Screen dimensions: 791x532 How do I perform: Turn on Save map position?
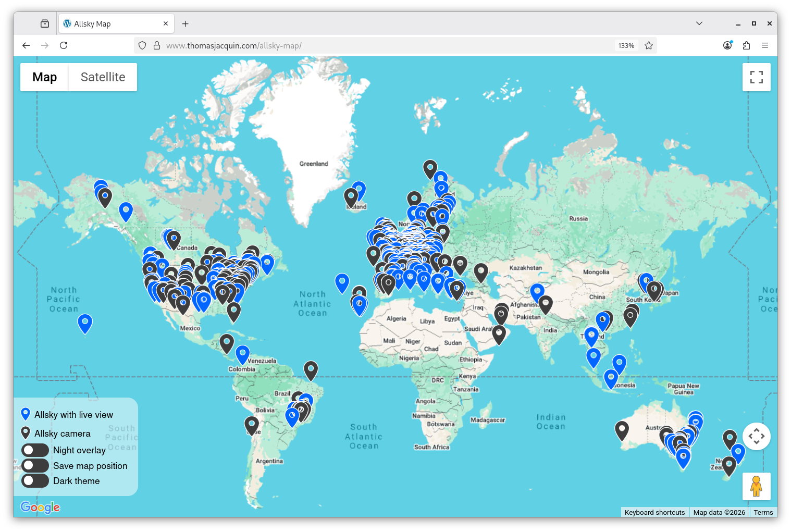[x=35, y=465]
